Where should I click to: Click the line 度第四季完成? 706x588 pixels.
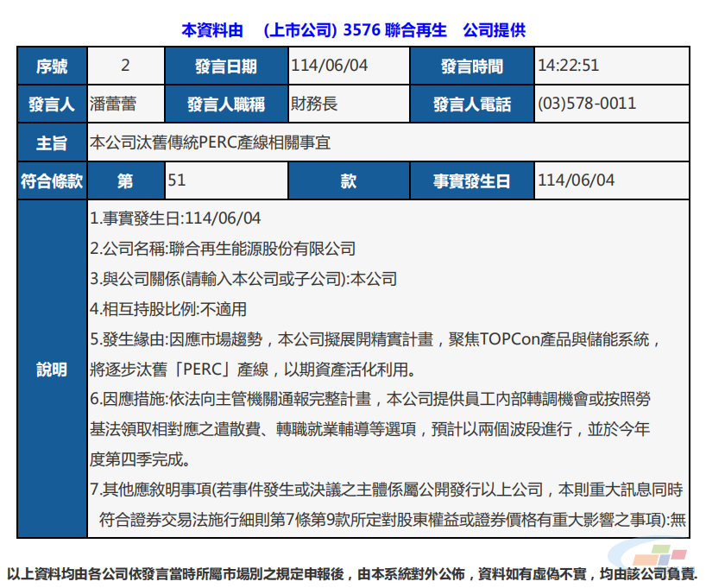click(139, 459)
